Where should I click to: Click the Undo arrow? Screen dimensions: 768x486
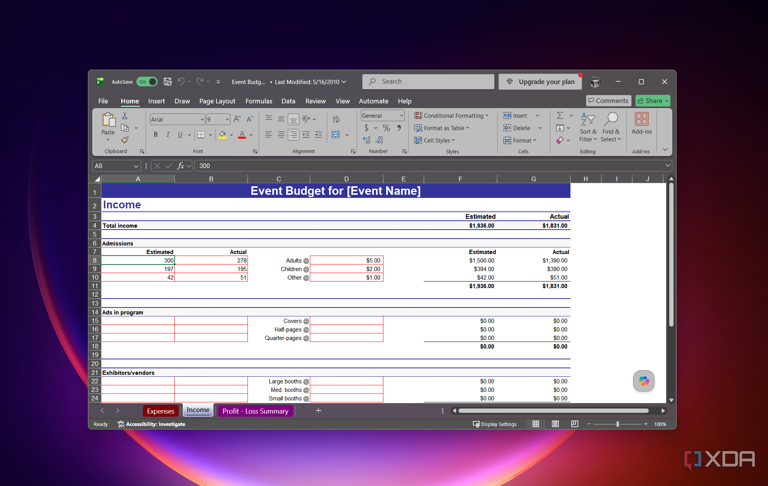[181, 82]
